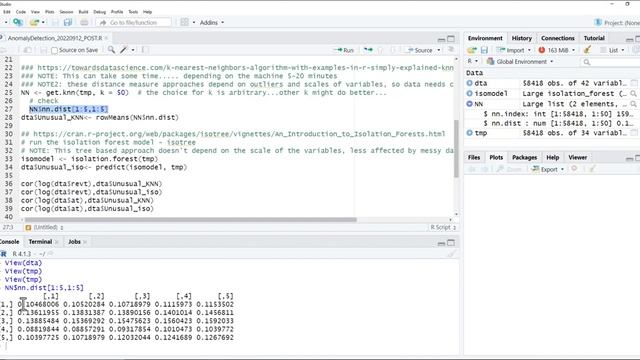640x360 pixels.
Task: Open the Session menu
Action: (x=66, y=12)
